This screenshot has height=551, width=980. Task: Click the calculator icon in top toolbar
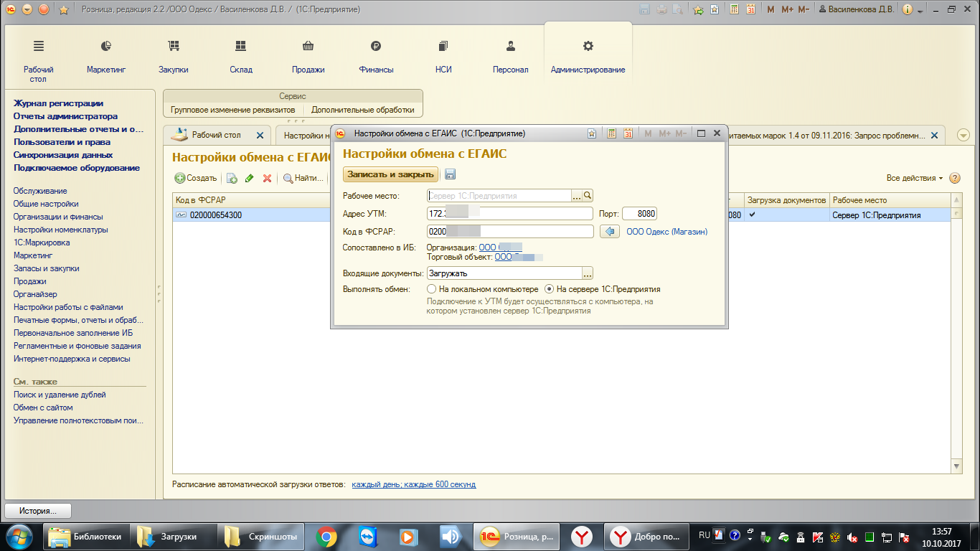pyautogui.click(x=735, y=10)
